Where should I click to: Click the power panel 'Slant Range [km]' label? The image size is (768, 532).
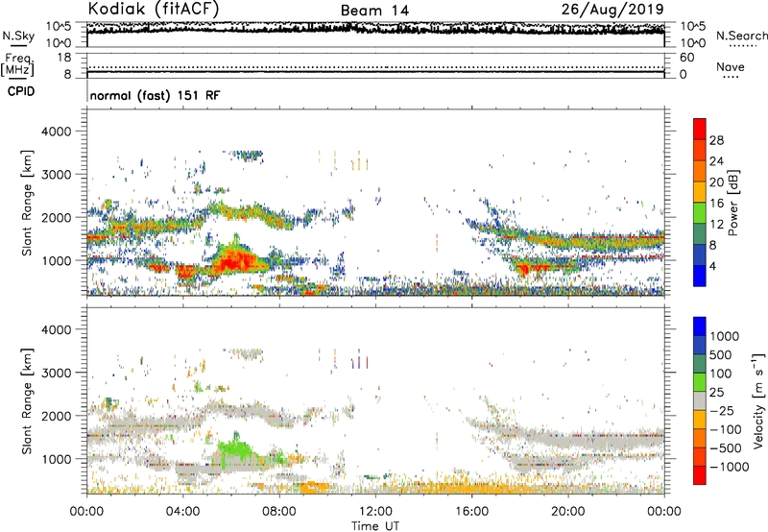(x=27, y=203)
